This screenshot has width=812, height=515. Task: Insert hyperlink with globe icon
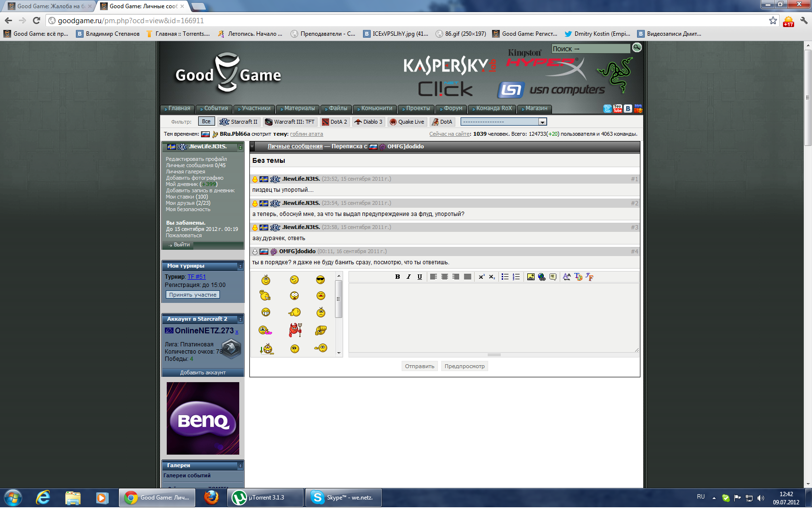coord(542,277)
